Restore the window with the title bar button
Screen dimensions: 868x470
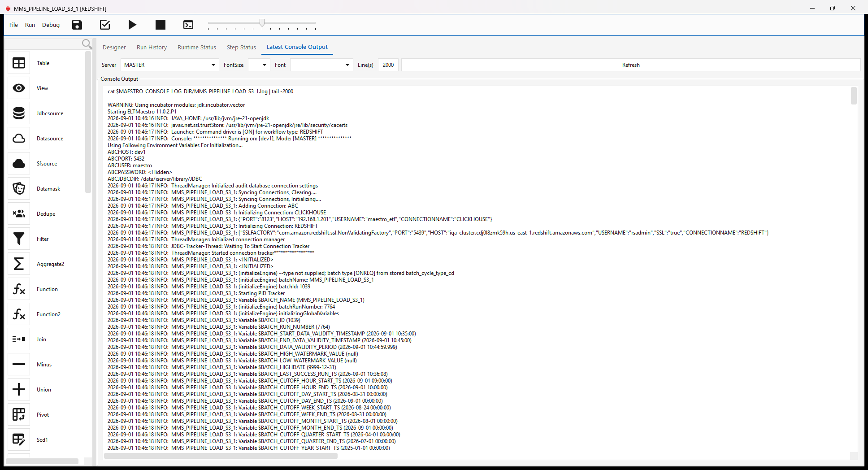(833, 8)
